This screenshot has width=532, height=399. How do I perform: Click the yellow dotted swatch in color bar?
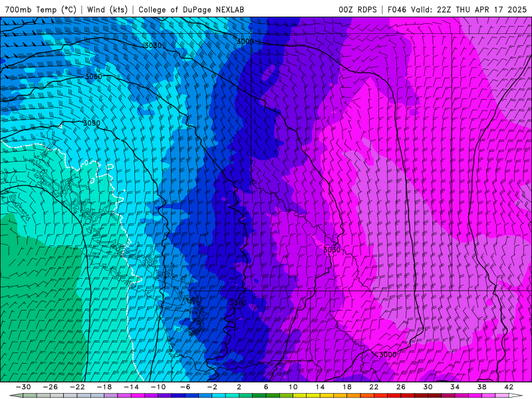(x=300, y=396)
